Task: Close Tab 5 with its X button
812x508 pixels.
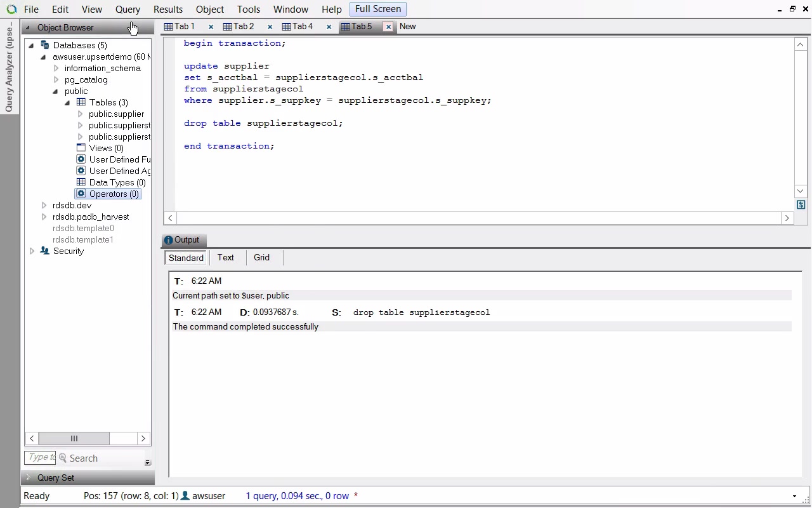Action: point(388,27)
